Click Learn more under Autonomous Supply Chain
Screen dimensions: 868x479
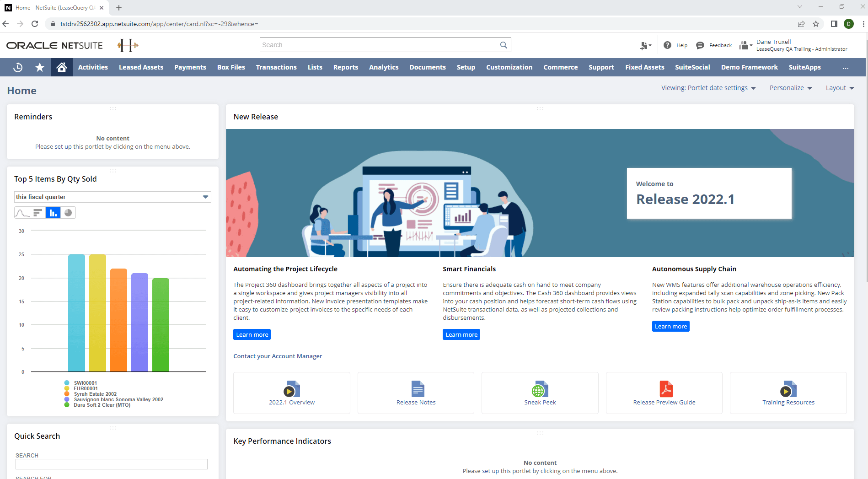671,326
